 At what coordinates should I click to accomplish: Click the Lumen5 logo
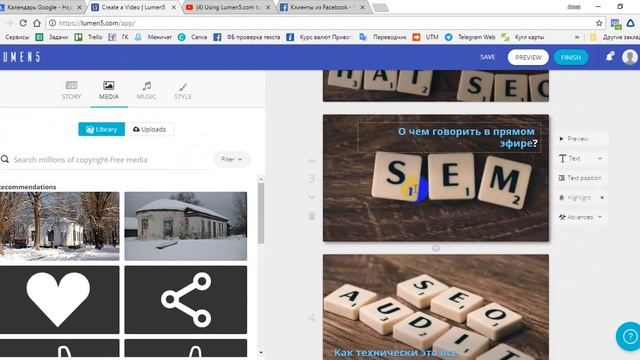click(21, 57)
